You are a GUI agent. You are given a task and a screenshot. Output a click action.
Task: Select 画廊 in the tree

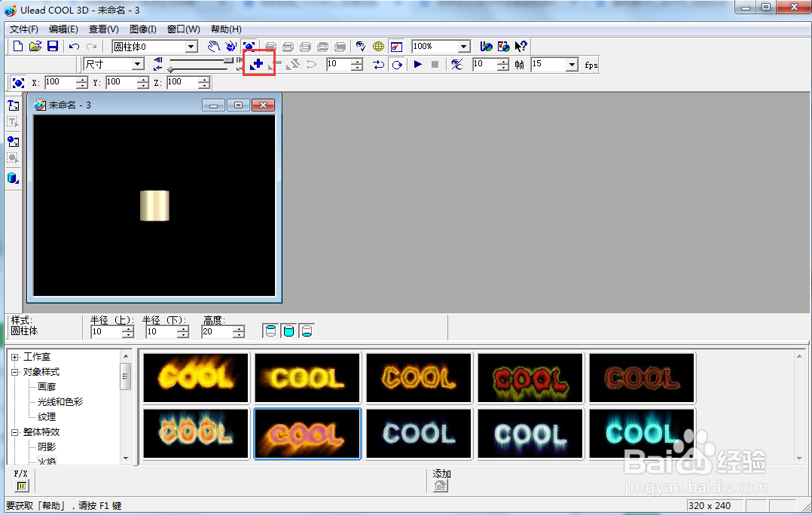[x=47, y=387]
